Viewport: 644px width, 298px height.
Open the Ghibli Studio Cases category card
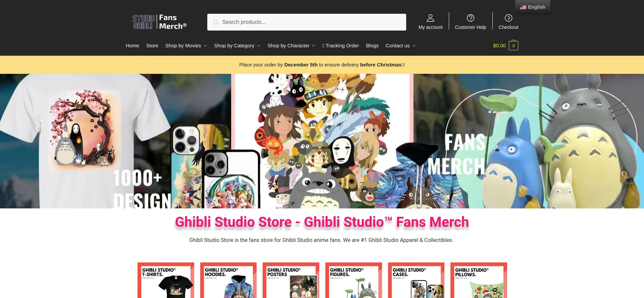(x=416, y=280)
